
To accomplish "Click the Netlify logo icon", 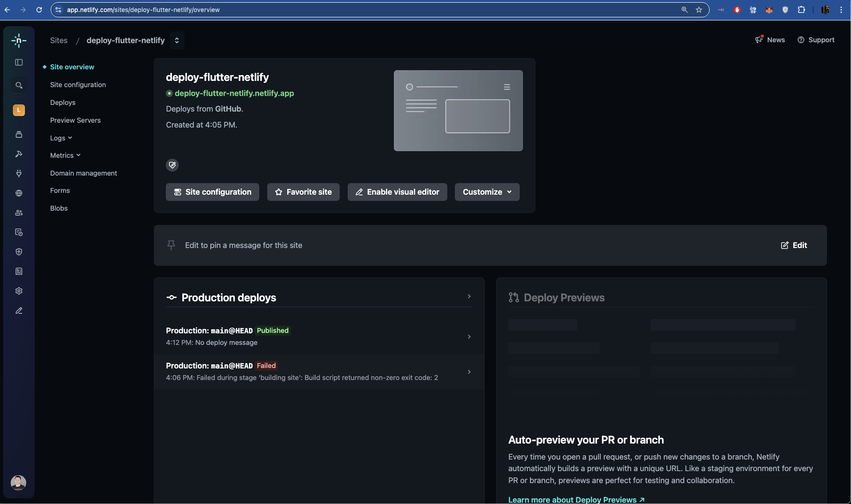I will [x=19, y=40].
